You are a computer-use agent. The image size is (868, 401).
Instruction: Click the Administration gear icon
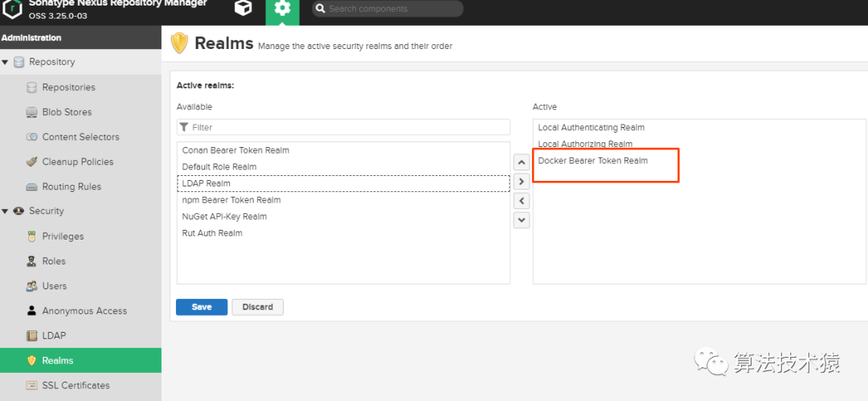tap(282, 9)
